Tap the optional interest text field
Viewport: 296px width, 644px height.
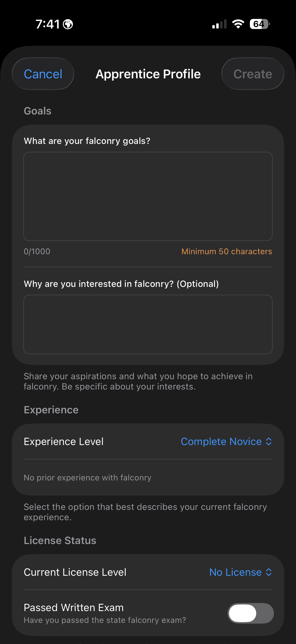(x=148, y=324)
